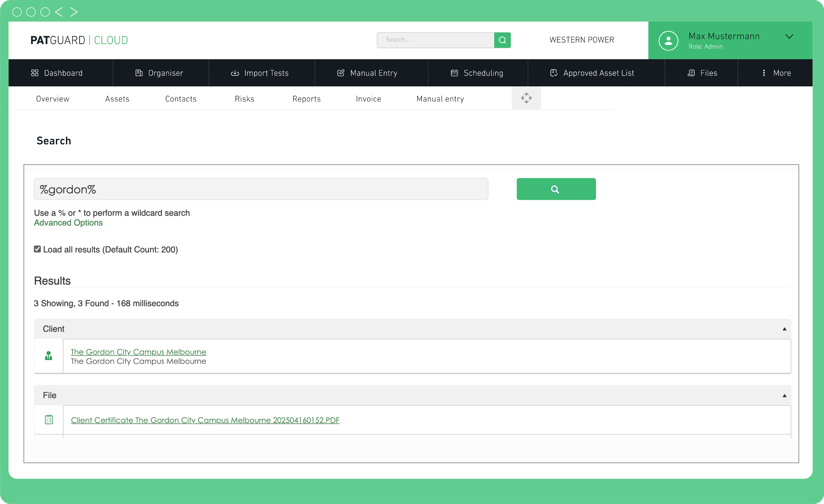Open the Advanced Options link

(68, 223)
